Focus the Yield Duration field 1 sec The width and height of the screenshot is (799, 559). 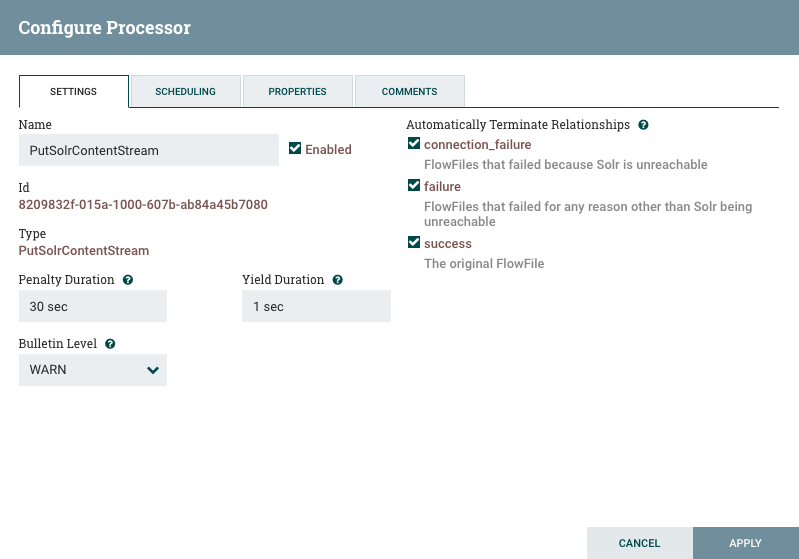click(316, 306)
